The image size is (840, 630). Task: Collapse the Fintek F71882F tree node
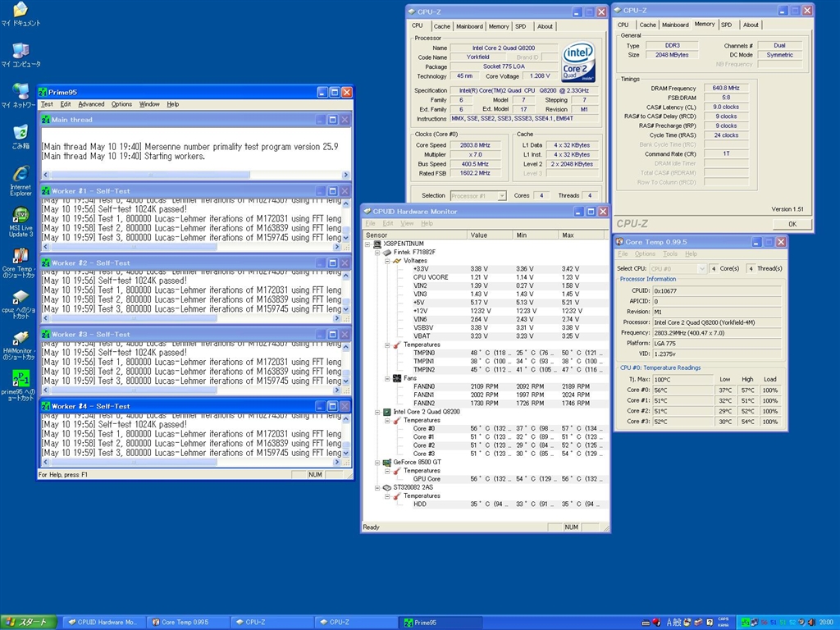(x=377, y=253)
